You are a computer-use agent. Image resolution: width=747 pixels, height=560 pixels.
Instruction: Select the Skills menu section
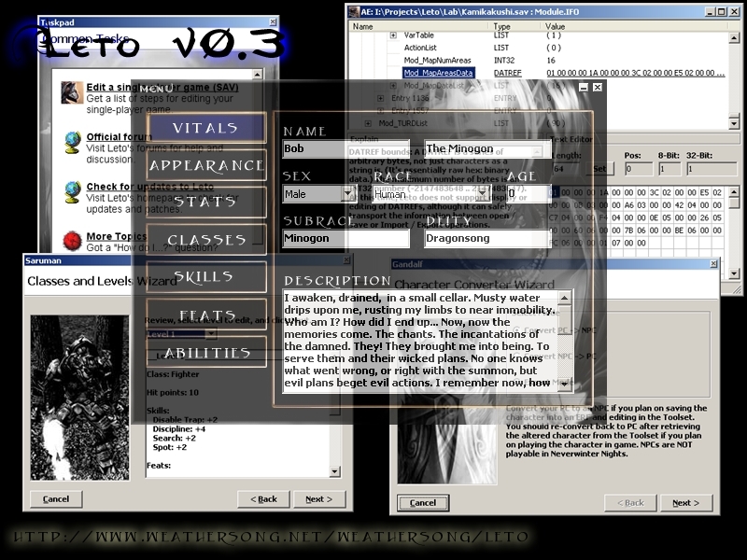click(x=205, y=277)
